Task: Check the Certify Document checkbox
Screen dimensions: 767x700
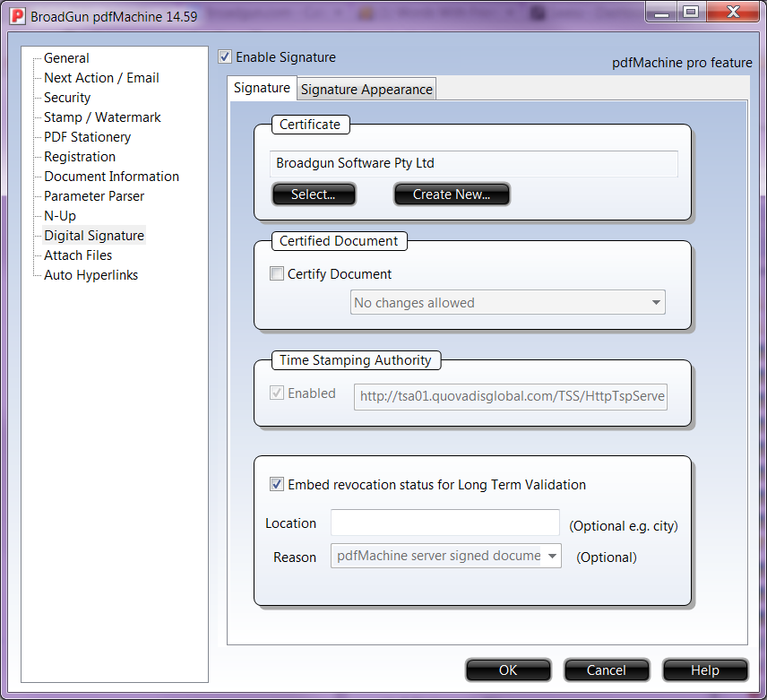Action: pos(277,274)
